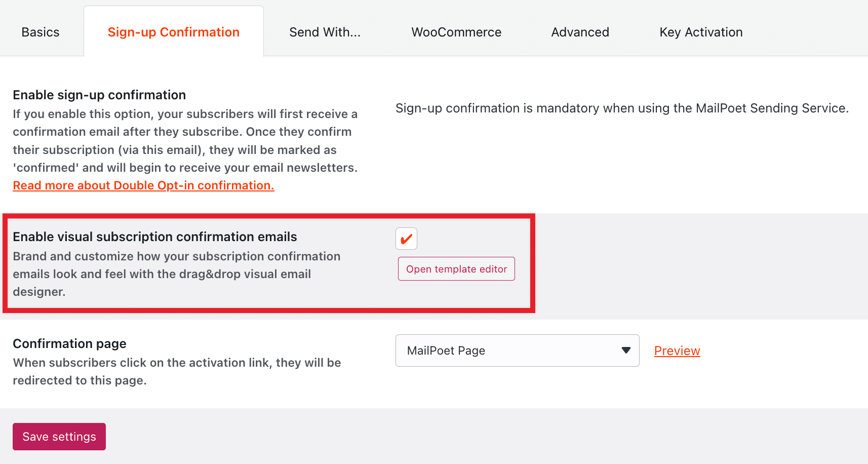Click the Save settings pink button
Image resolution: width=868 pixels, height=464 pixels.
pos(59,436)
